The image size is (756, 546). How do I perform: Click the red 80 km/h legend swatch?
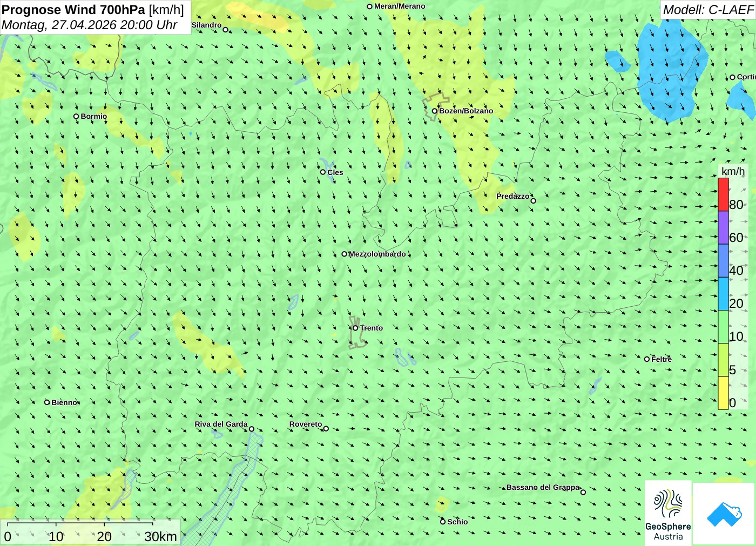tap(723, 194)
